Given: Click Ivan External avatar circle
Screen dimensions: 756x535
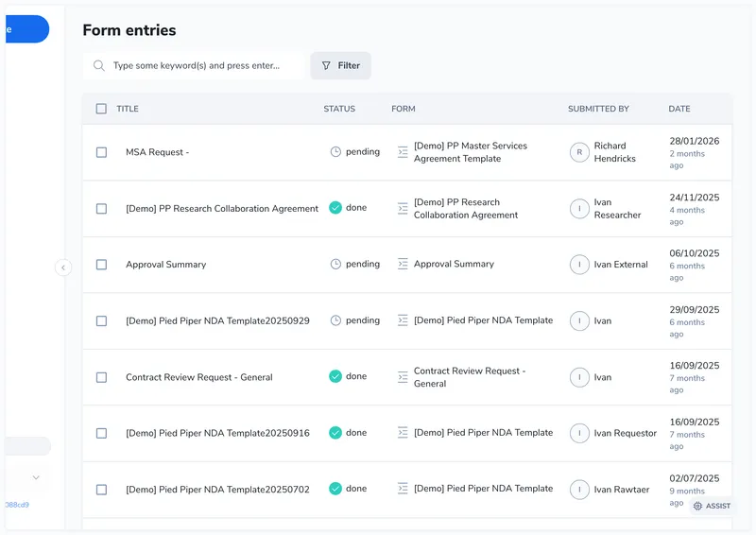Looking at the screenshot, I should tap(579, 265).
